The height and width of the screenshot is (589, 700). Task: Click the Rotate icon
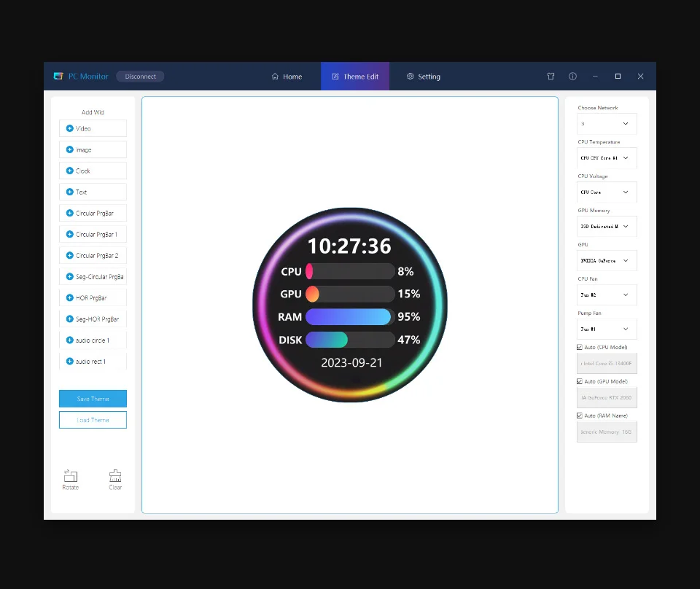[x=71, y=477]
